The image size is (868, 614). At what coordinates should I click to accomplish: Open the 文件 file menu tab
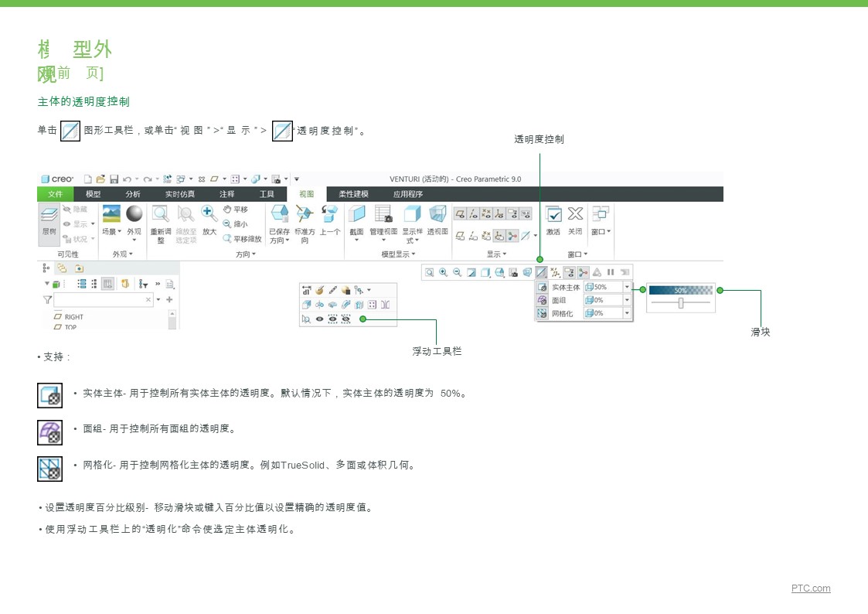[x=56, y=194]
